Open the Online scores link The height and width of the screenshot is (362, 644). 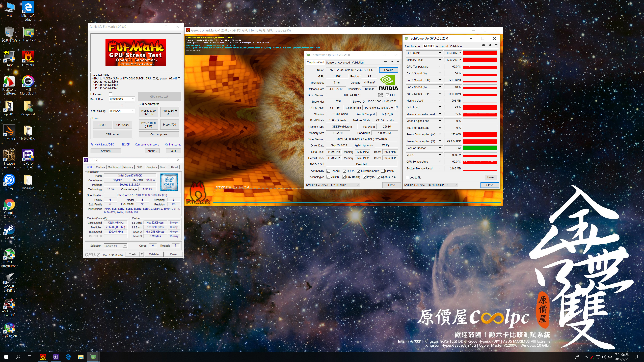[x=173, y=144]
